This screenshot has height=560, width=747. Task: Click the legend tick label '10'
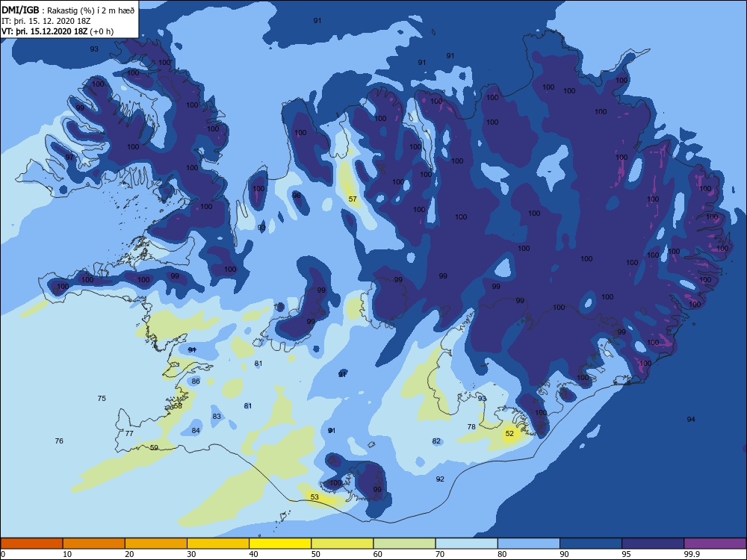(67, 554)
